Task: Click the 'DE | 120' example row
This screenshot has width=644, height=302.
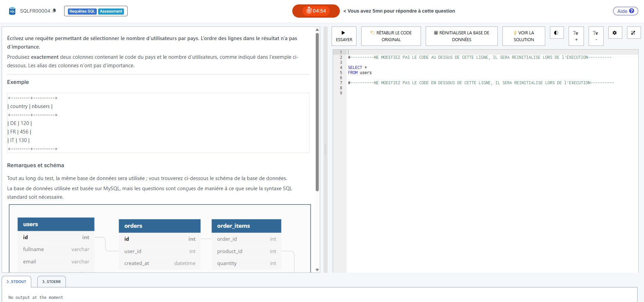Action: point(20,123)
